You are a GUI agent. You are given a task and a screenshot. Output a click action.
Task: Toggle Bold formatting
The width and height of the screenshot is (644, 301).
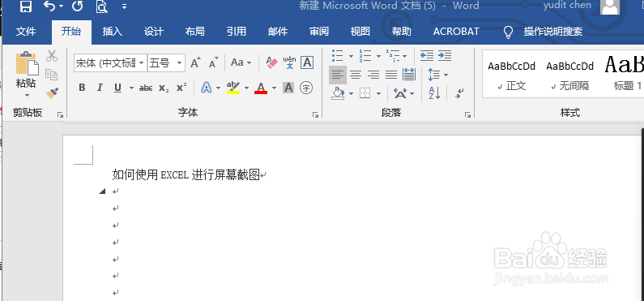click(x=82, y=87)
